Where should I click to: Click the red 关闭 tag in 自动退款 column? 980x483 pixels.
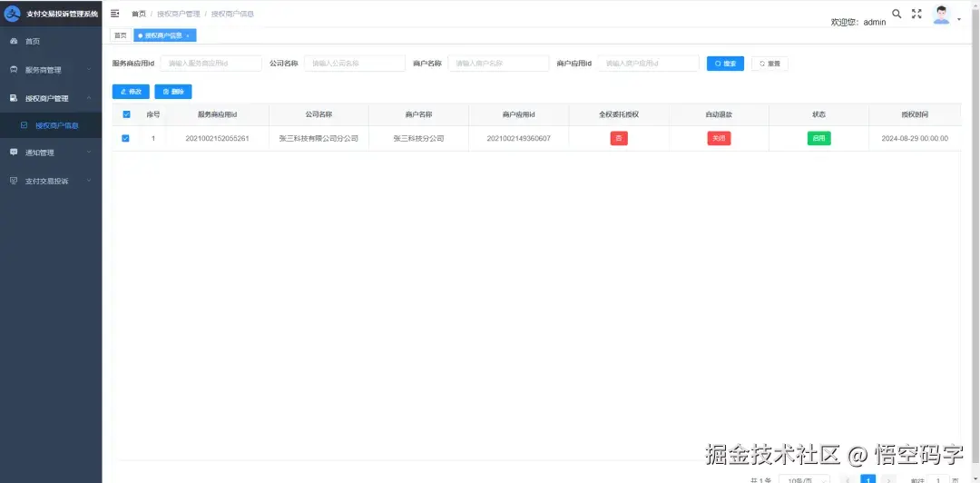[719, 138]
